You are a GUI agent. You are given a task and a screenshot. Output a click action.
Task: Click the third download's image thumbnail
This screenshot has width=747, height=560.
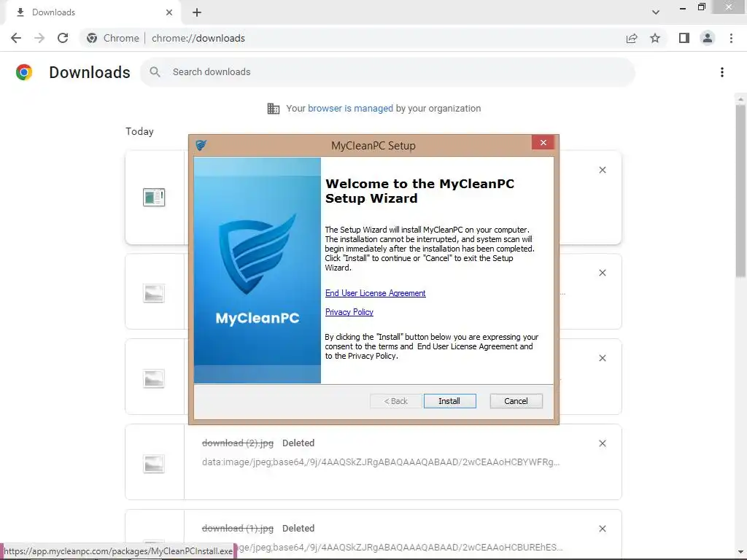pos(154,378)
